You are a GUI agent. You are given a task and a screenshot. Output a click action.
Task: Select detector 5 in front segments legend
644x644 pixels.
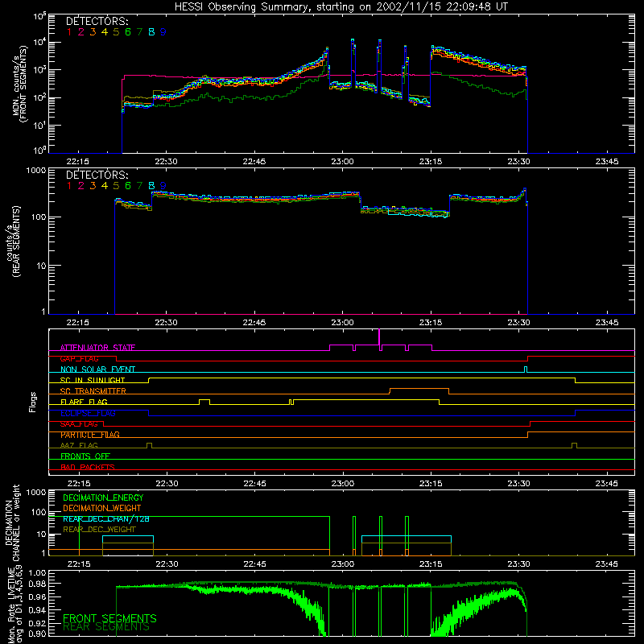[x=116, y=31]
